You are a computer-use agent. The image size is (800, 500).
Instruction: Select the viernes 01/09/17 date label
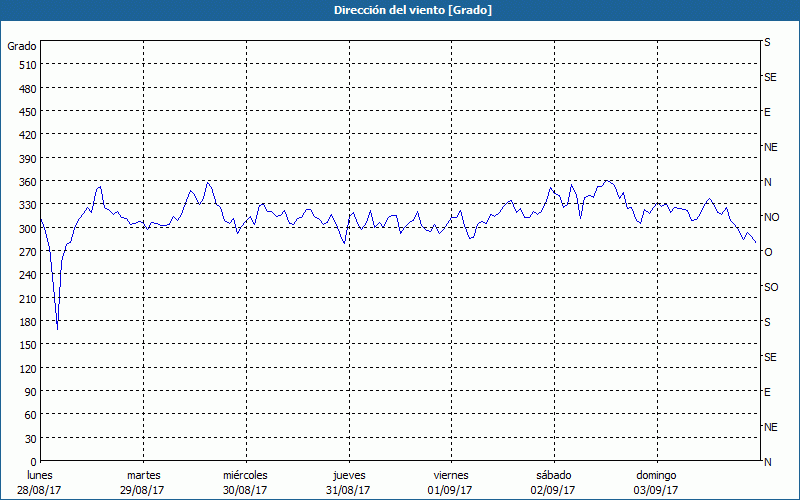(x=450, y=482)
